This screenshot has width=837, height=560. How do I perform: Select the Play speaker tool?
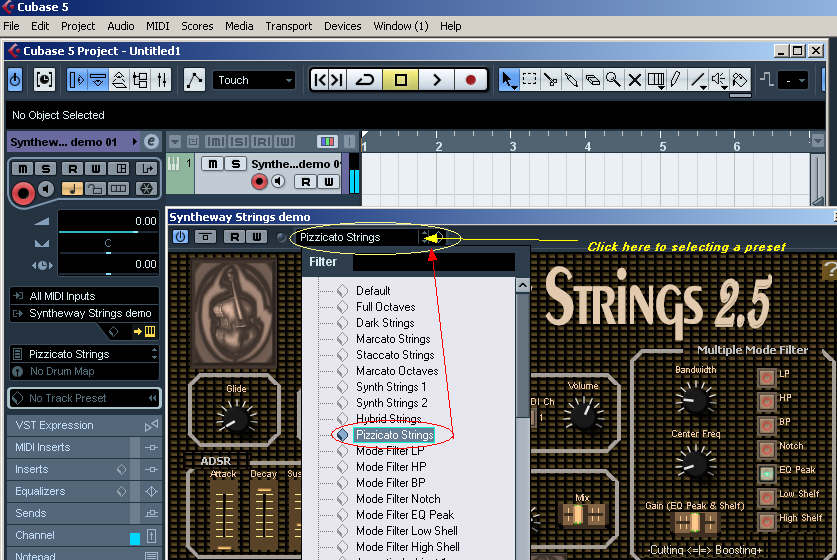click(718, 80)
